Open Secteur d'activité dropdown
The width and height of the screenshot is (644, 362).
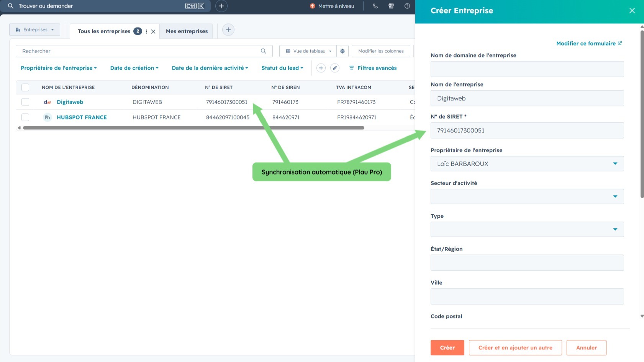click(527, 197)
